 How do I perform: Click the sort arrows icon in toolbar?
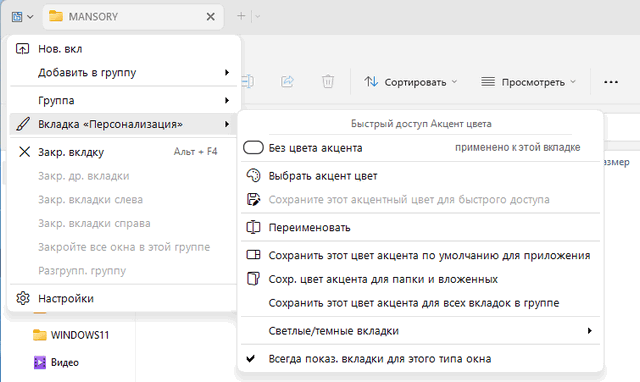click(371, 82)
